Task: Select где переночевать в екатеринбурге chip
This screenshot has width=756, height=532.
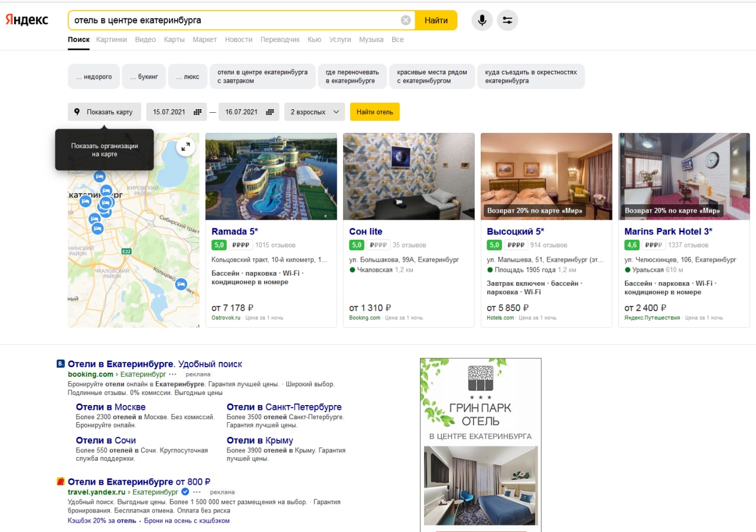Action: coord(352,76)
